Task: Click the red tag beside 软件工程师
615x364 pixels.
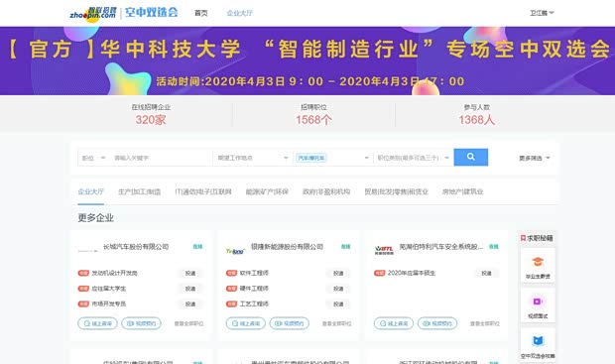Action: [231, 273]
